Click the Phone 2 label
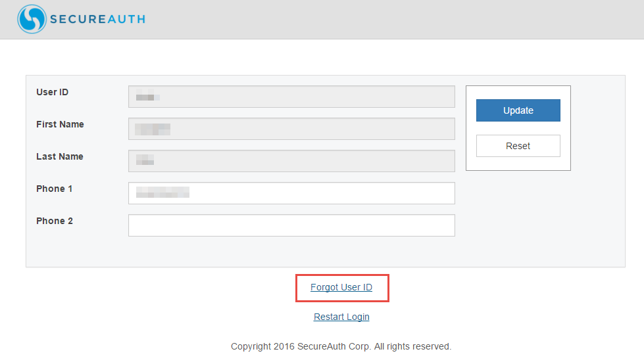Screen dimensions: 644x364 [54, 221]
